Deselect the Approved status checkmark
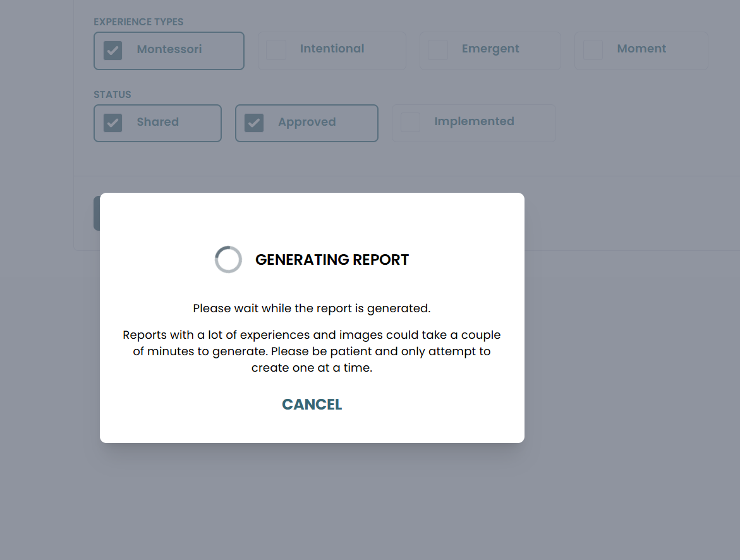 254,123
